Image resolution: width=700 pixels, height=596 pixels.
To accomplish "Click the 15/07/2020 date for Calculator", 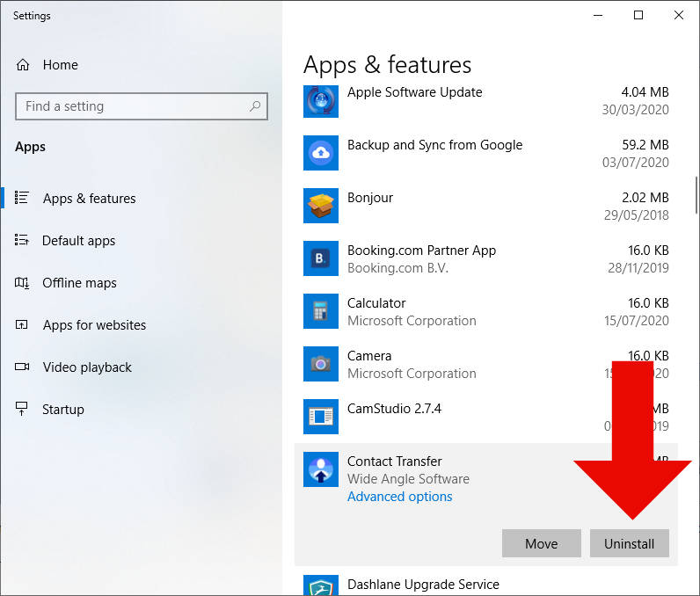I will 636,320.
